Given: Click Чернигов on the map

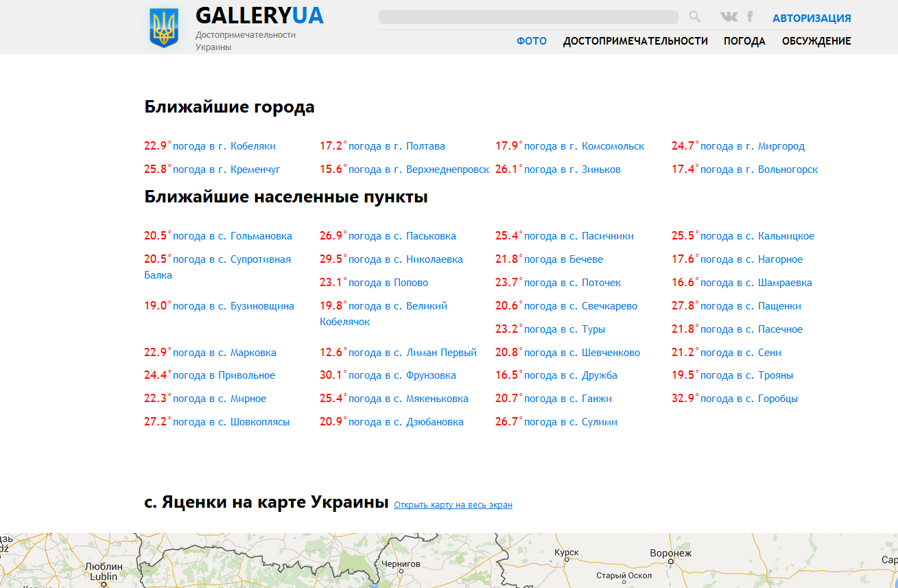Looking at the screenshot, I should click(400, 563).
